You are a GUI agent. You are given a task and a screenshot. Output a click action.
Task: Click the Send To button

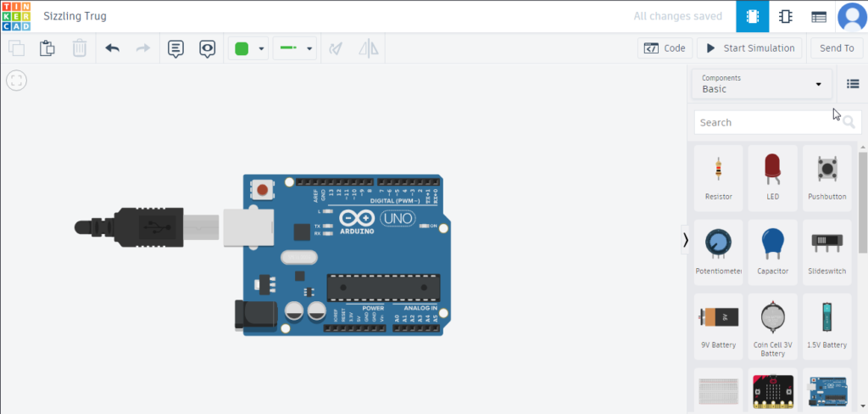pyautogui.click(x=837, y=48)
